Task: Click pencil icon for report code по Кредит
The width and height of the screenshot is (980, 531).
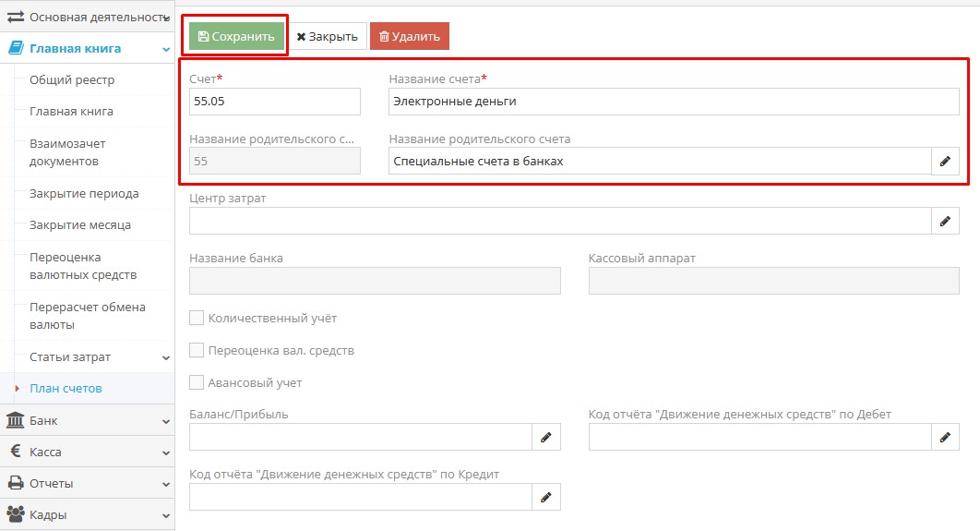Action: (546, 497)
